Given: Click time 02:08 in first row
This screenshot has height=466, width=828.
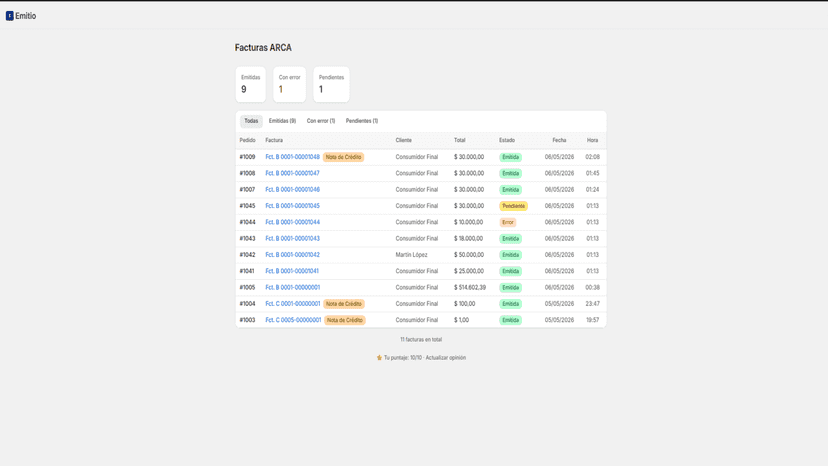Looking at the screenshot, I should click(592, 157).
